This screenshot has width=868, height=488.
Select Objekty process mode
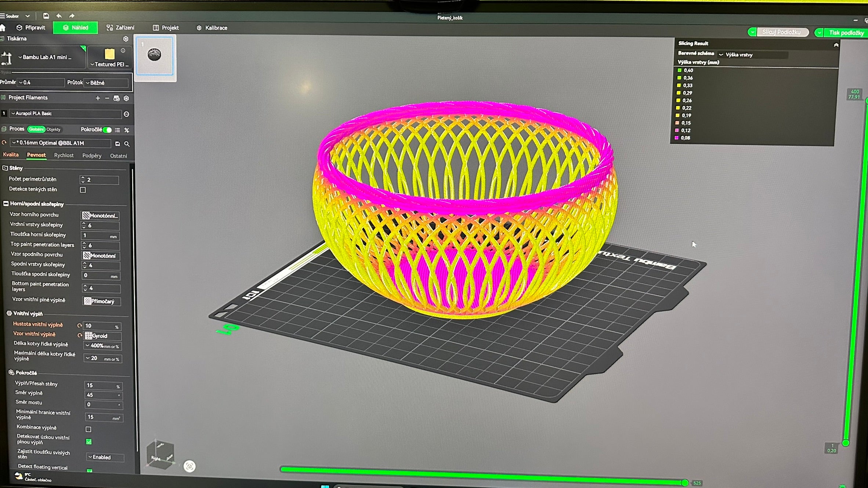pos(54,130)
